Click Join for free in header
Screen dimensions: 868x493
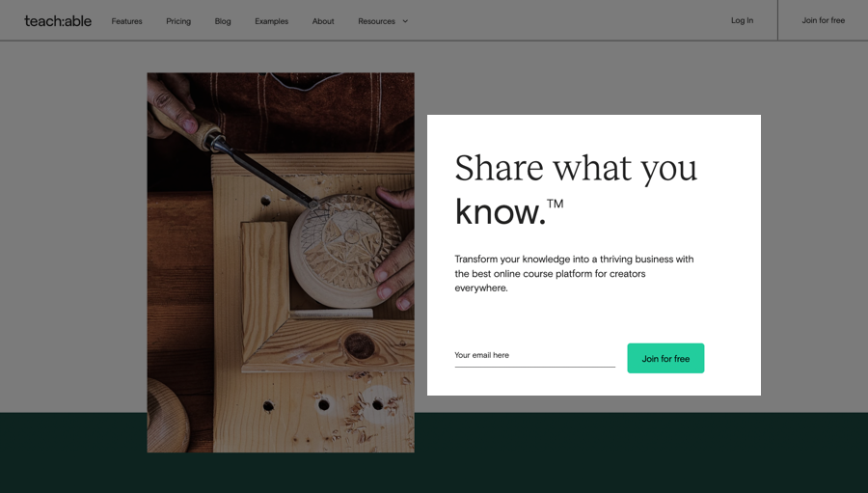pyautogui.click(x=824, y=20)
